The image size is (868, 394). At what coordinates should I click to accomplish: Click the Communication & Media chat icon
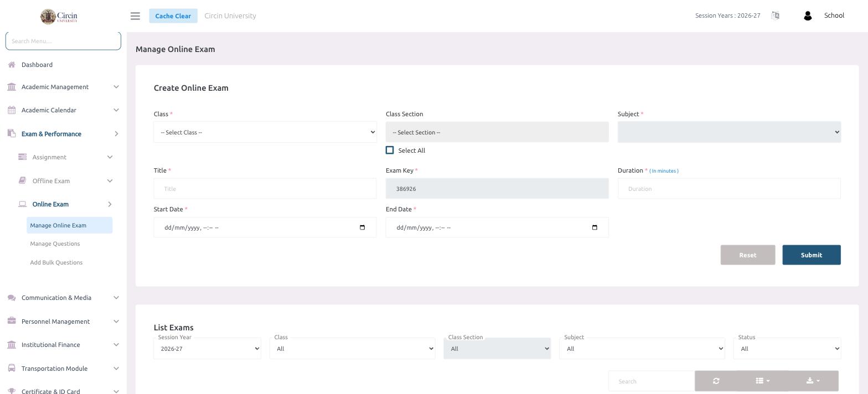click(x=12, y=298)
